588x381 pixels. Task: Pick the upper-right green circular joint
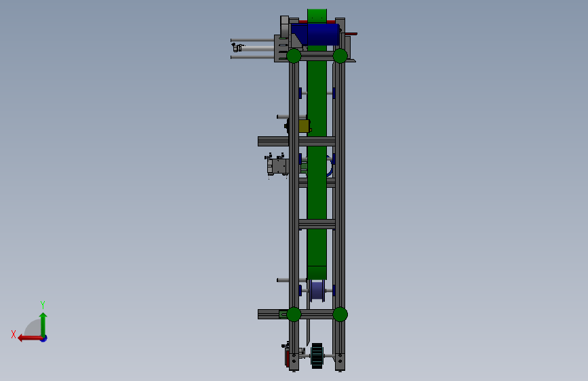pyautogui.click(x=340, y=56)
